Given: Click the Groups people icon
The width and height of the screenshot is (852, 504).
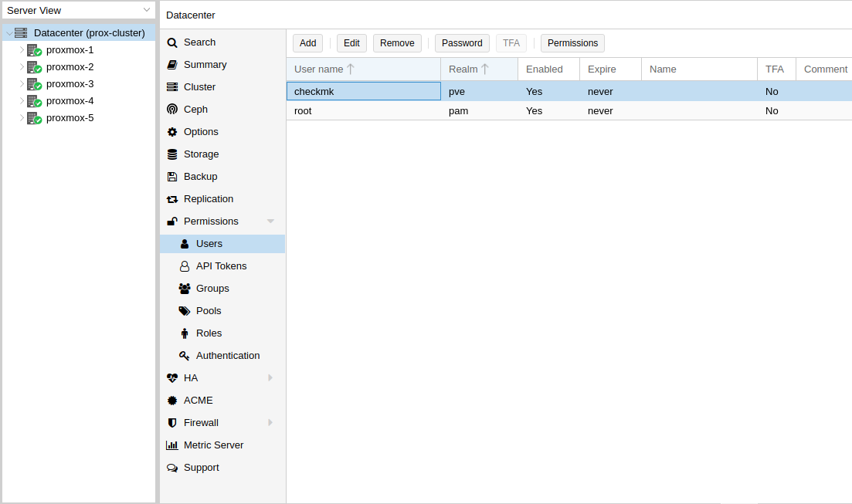Looking at the screenshot, I should tap(184, 288).
